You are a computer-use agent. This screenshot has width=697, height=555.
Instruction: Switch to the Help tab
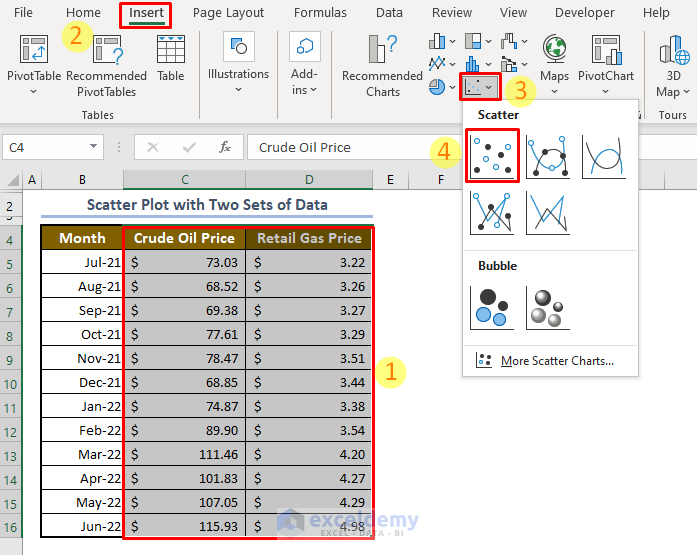(x=656, y=12)
